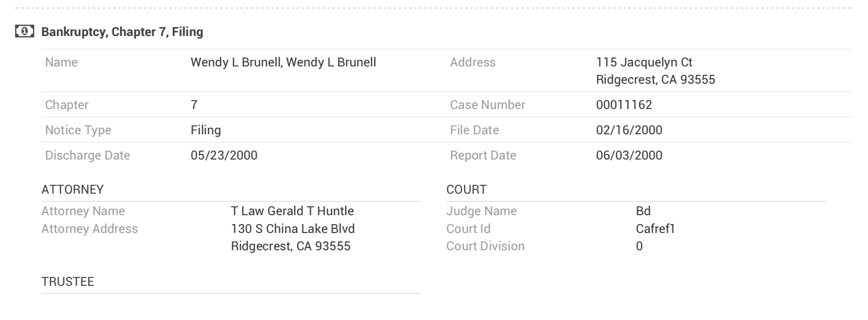Image resolution: width=868 pixels, height=320 pixels.
Task: Click the Court Division value 0
Action: [x=639, y=246]
